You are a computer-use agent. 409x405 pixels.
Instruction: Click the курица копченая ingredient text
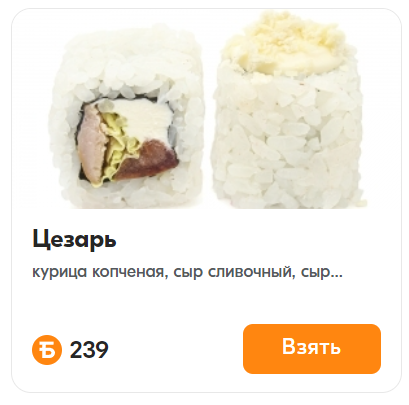[98, 272]
